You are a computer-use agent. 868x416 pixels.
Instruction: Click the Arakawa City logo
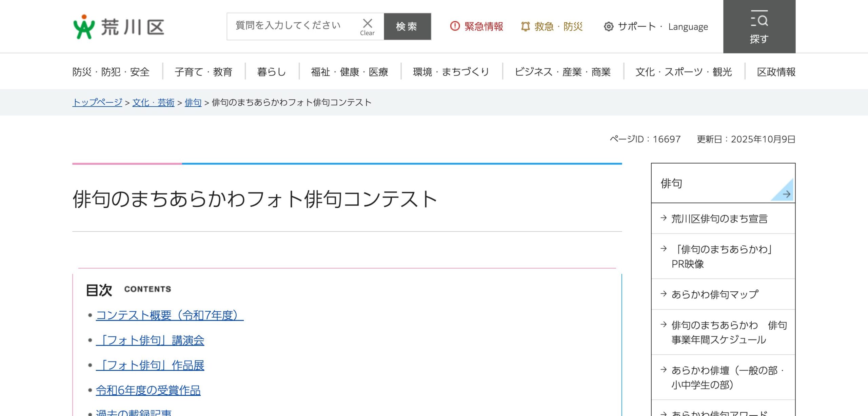coord(118,27)
